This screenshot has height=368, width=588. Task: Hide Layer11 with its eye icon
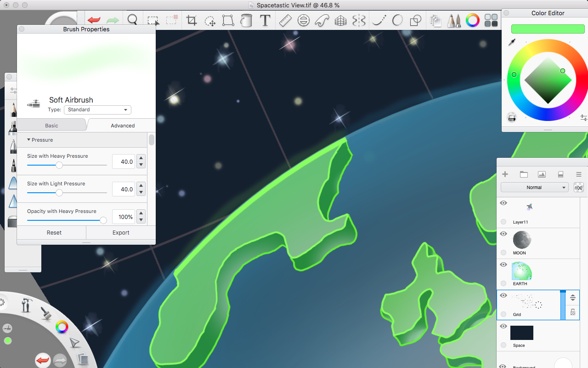point(503,203)
